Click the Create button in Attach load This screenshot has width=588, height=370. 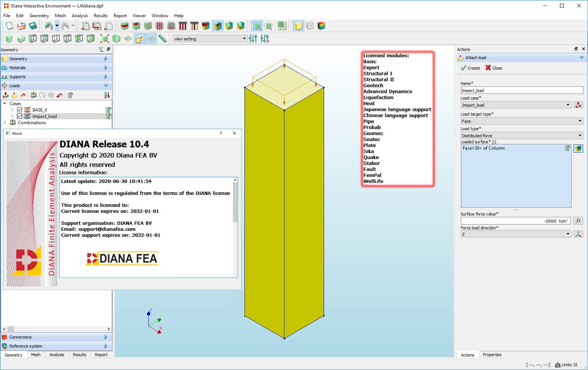[470, 68]
